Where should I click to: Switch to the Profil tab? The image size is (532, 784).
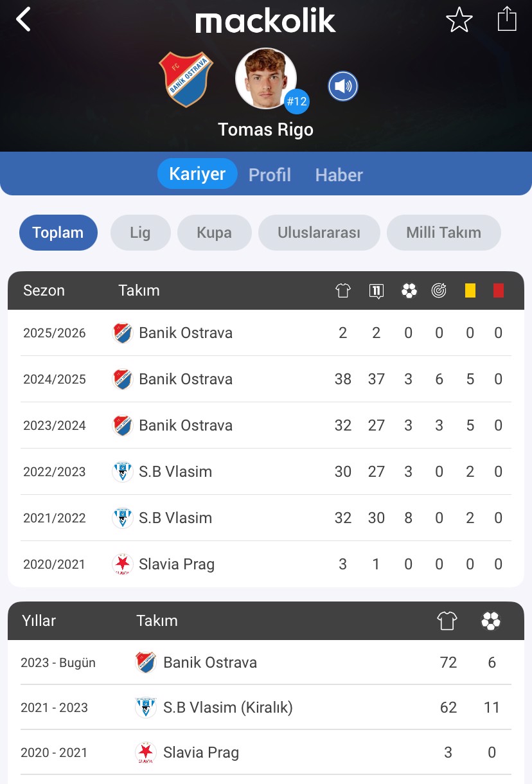[x=270, y=175]
